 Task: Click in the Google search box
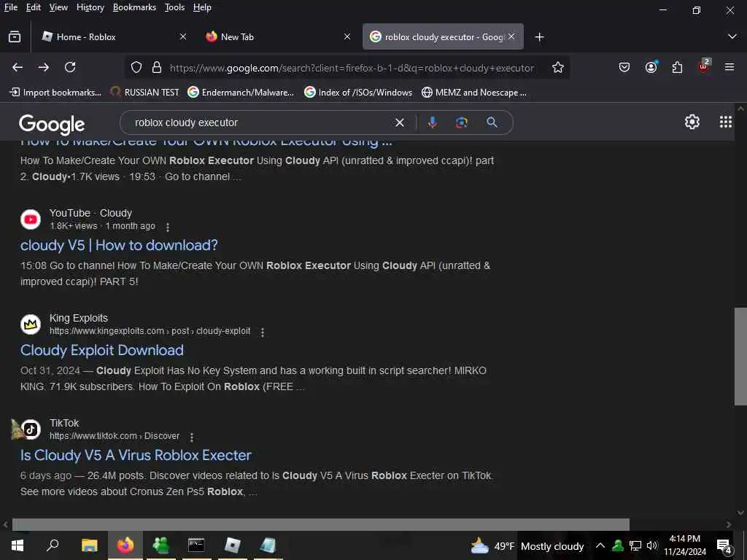point(260,122)
